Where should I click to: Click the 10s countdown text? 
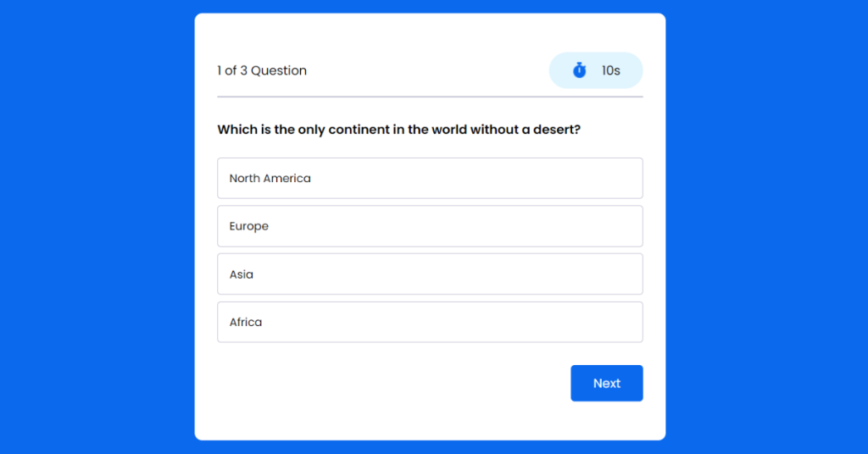(x=610, y=71)
